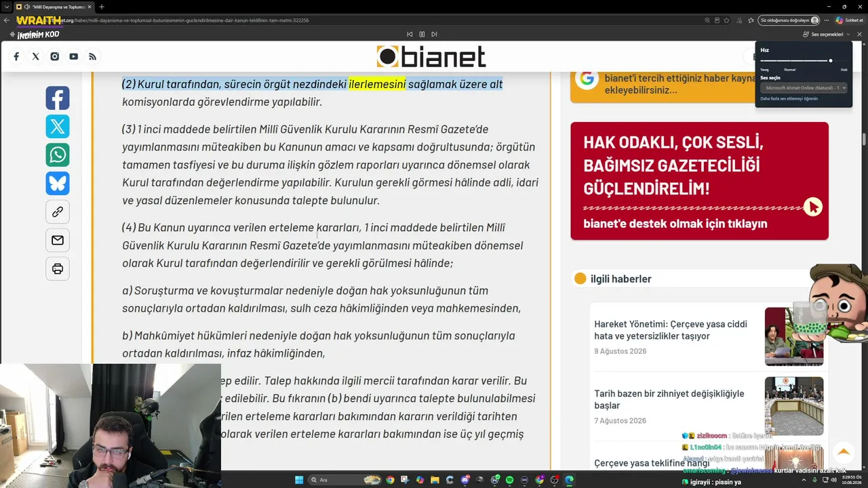Viewport: 868px width, 488px height.
Task: Switch to the Millî Dayanışma article tab
Action: [54, 7]
